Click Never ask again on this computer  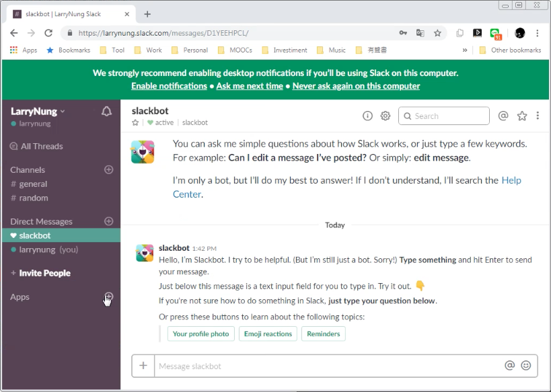[356, 86]
